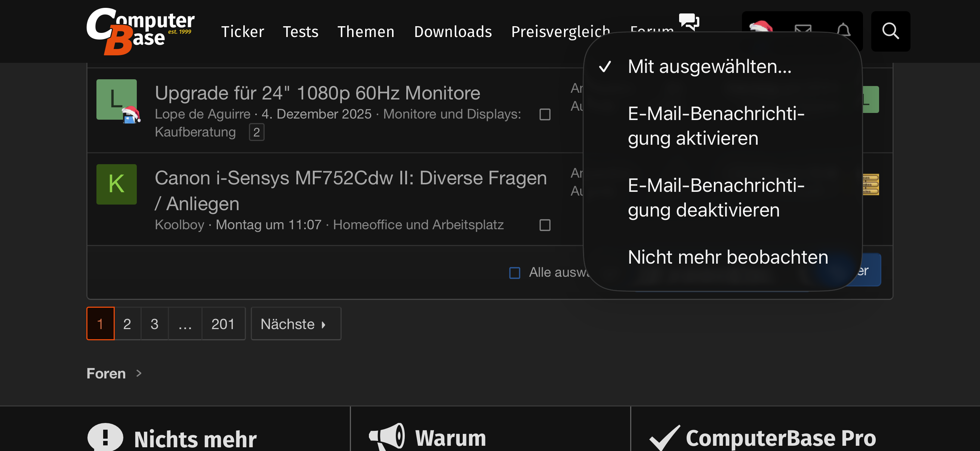Open messages via the envelope icon
The image size is (980, 451).
tap(803, 28)
